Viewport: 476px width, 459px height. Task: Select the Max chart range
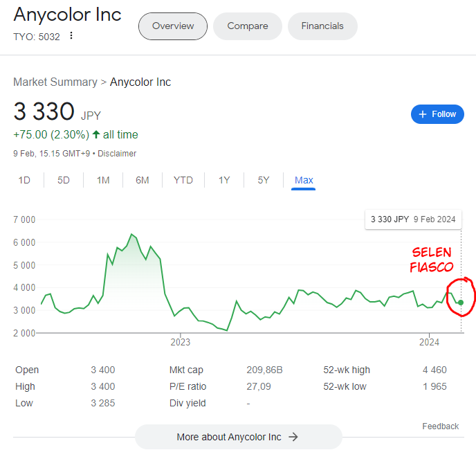pyautogui.click(x=304, y=180)
